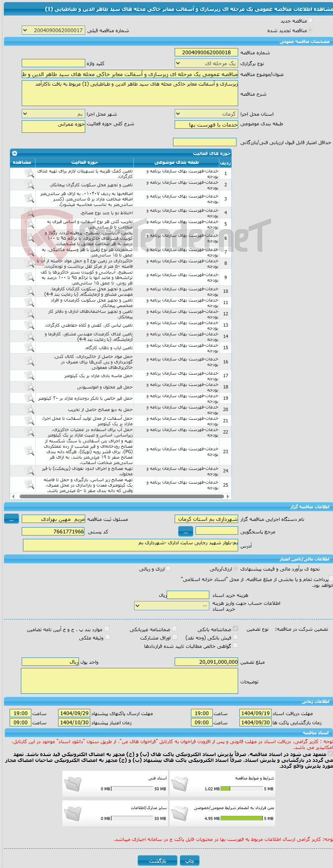Image resolution: width=333 pixels, height=868 pixels.
Task: Open view icon for activity row 21
Action: coord(29,421)
